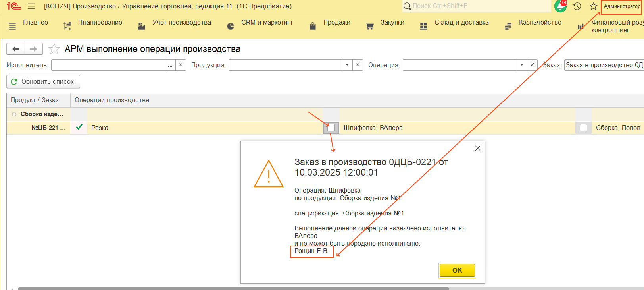
Task: Toggle the Сборка, Попов checkbox
Action: coord(583,128)
